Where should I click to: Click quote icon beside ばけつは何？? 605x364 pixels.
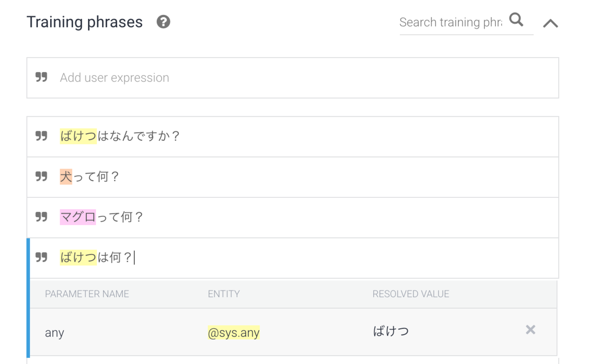point(42,257)
